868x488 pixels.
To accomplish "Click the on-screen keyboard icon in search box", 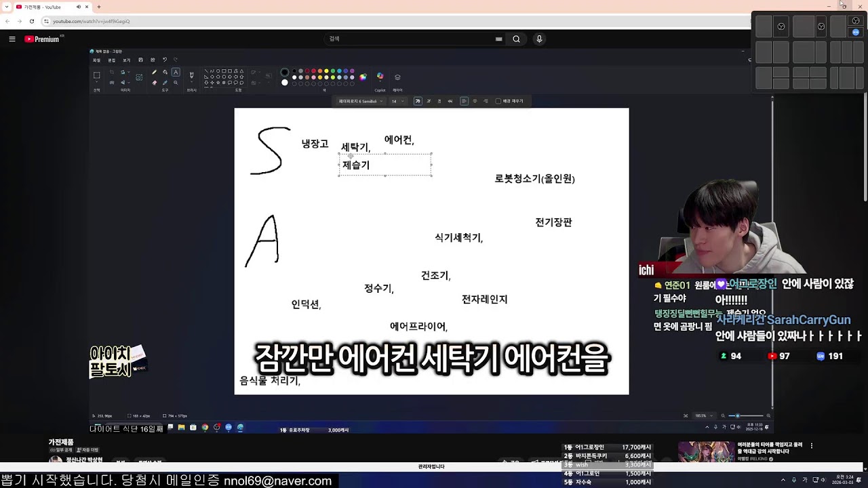I will click(x=499, y=39).
